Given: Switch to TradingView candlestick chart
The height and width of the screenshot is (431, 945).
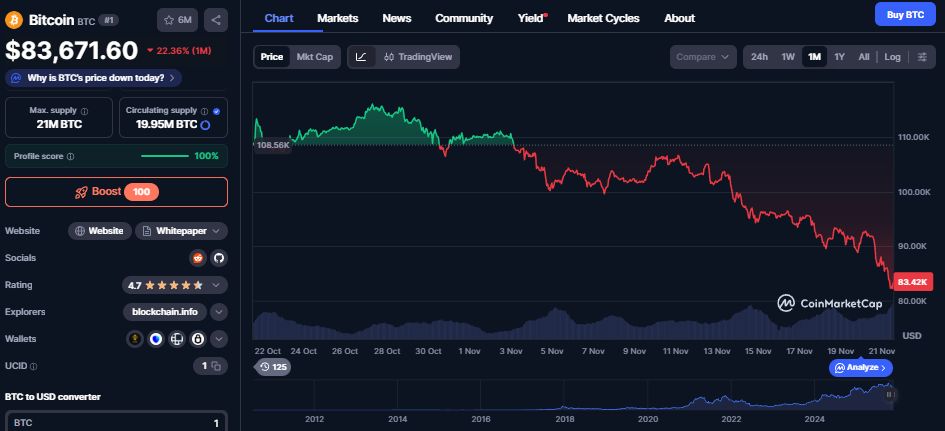Looking at the screenshot, I should (x=418, y=57).
